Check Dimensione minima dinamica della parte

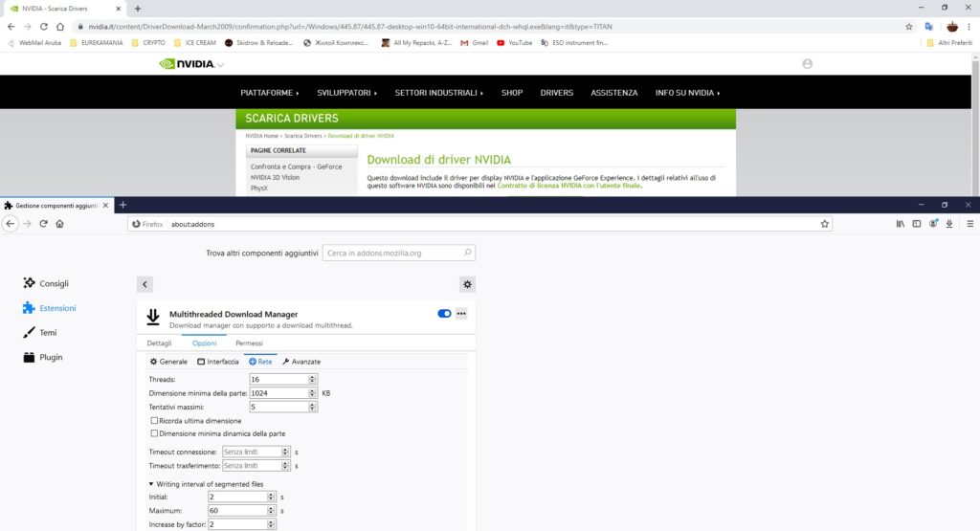click(154, 432)
